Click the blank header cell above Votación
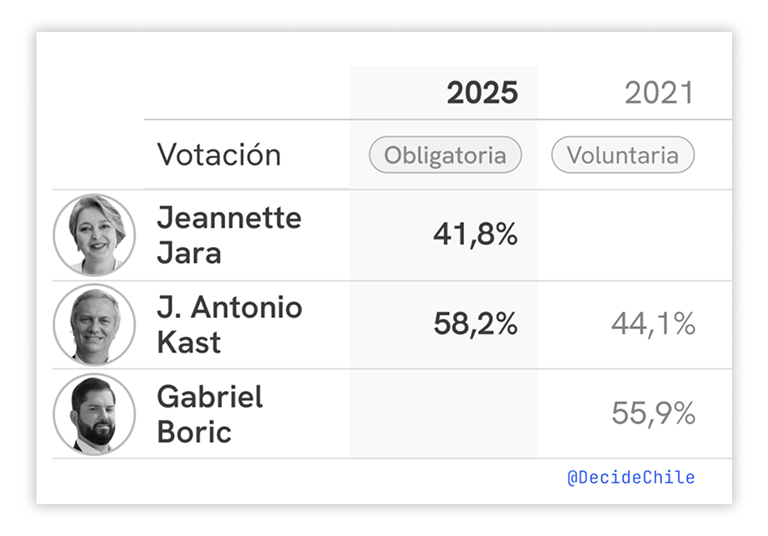The height and width of the screenshot is (536, 768). tap(246, 93)
